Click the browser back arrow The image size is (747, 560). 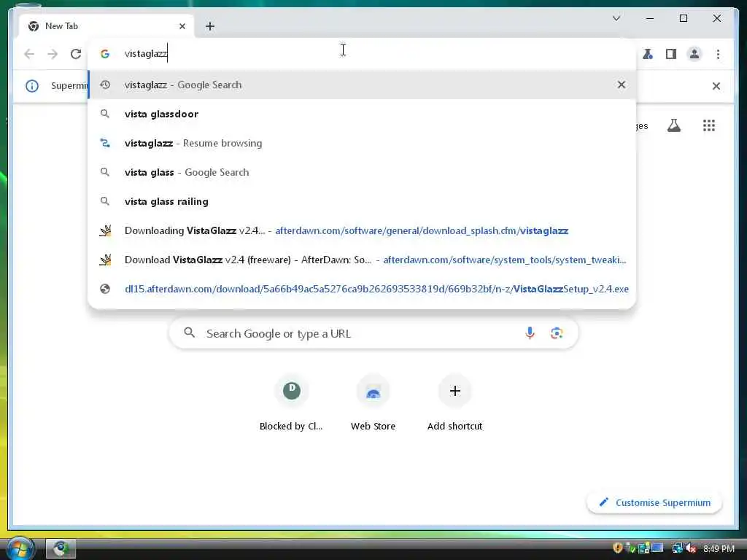pos(29,54)
